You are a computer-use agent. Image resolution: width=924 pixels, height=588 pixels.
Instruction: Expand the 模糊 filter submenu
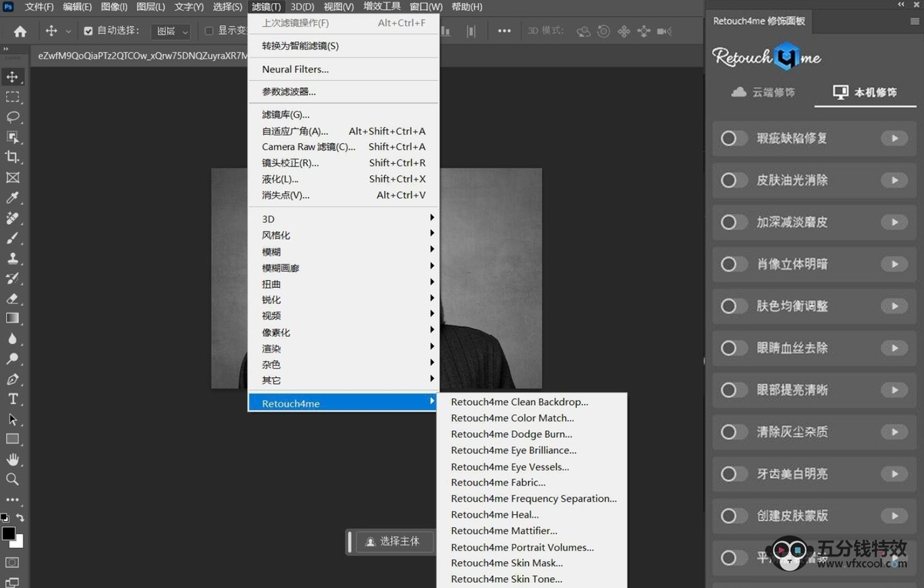[343, 252]
